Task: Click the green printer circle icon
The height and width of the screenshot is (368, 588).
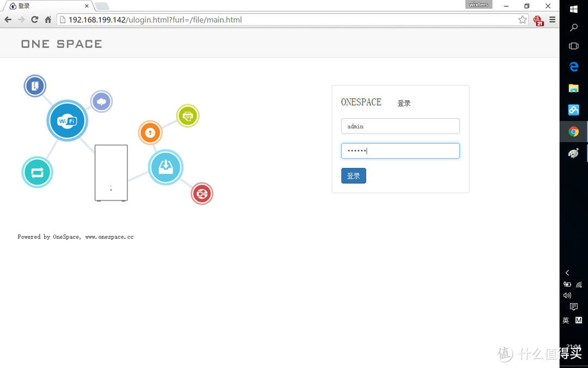Action: click(x=187, y=116)
